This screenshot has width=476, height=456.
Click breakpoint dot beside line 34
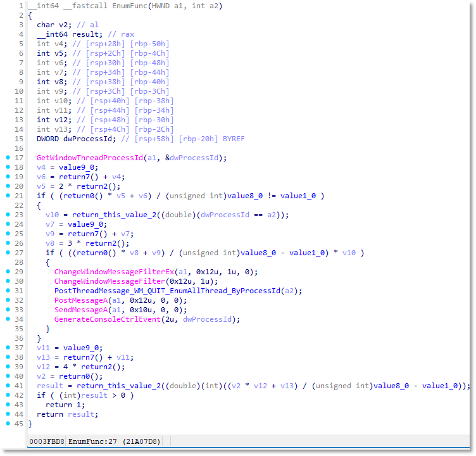click(x=7, y=319)
